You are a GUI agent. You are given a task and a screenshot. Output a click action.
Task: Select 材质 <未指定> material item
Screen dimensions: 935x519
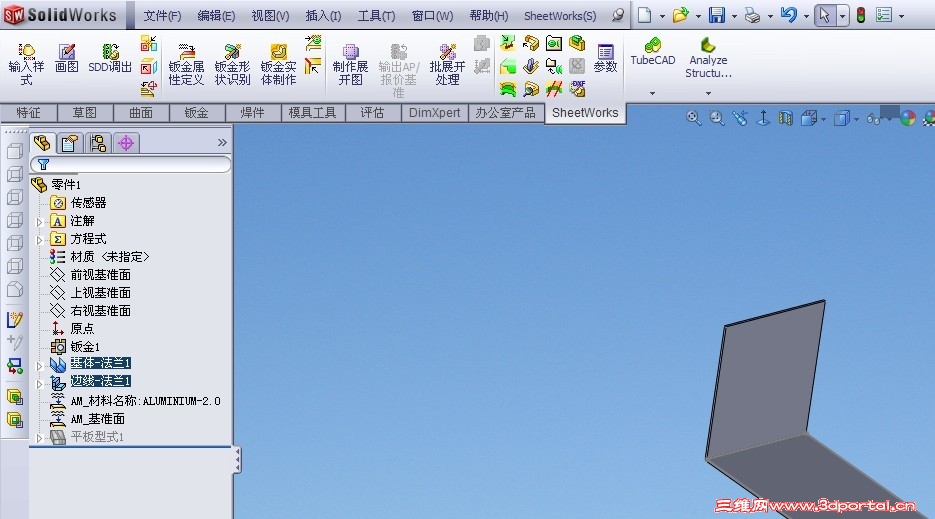pyautogui.click(x=110, y=257)
